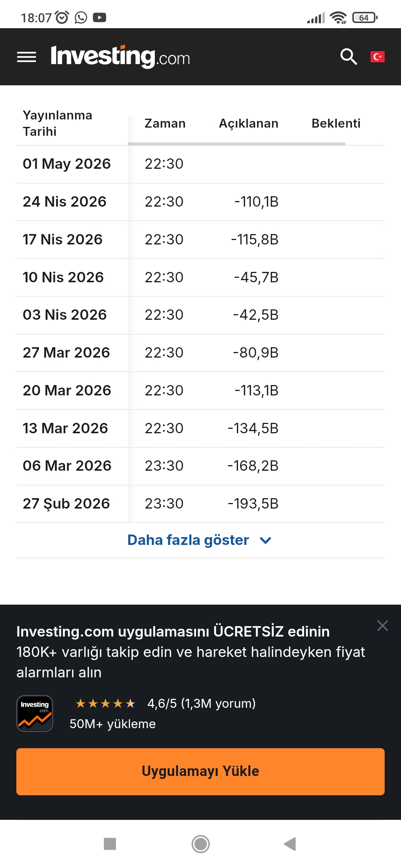This screenshot has width=401, height=868.
Task: Expand the list with Daha fazla göster
Action: point(188,540)
